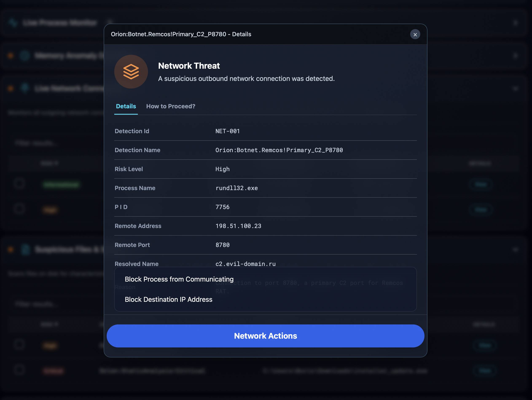Switch to the Details tab
The height and width of the screenshot is (400, 532).
coord(126,106)
